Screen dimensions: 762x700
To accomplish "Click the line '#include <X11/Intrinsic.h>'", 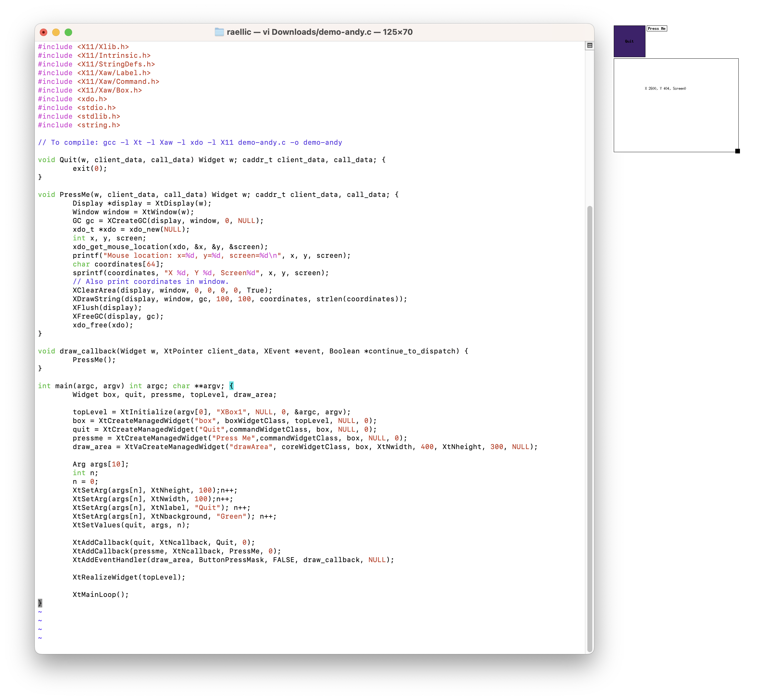I will click(x=94, y=55).
